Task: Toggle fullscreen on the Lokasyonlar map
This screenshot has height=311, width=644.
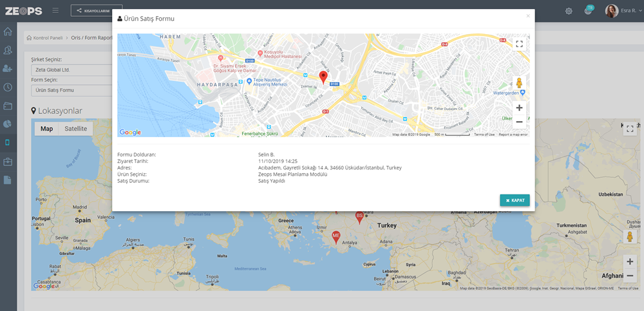Action: (x=630, y=129)
